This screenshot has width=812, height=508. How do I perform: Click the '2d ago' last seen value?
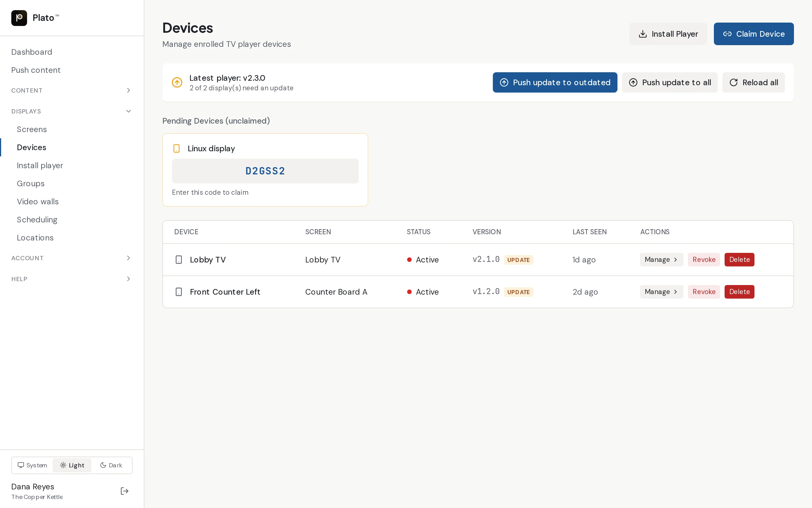[x=585, y=292]
